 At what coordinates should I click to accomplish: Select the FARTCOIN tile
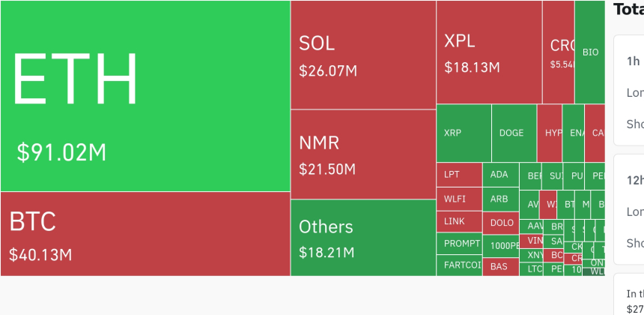459,265
